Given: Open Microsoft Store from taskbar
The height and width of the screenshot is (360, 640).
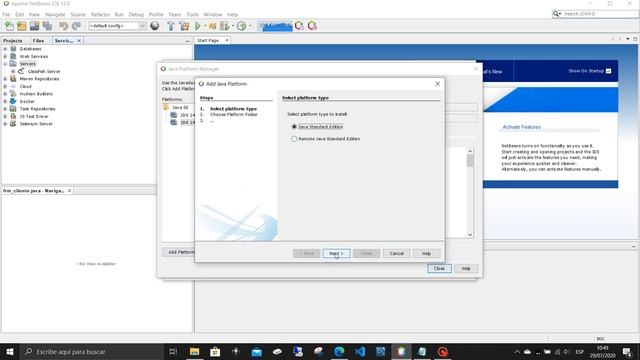Looking at the screenshot, I should click(x=215, y=351).
